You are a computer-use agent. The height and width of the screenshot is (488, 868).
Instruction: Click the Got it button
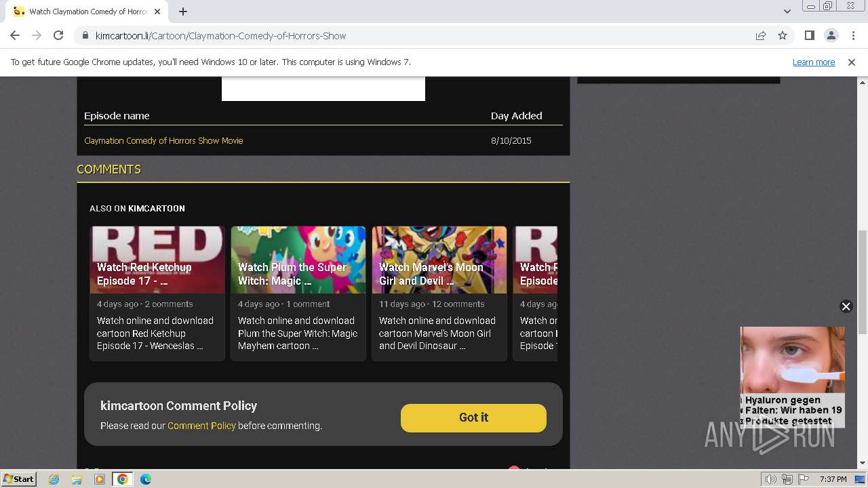pyautogui.click(x=473, y=418)
